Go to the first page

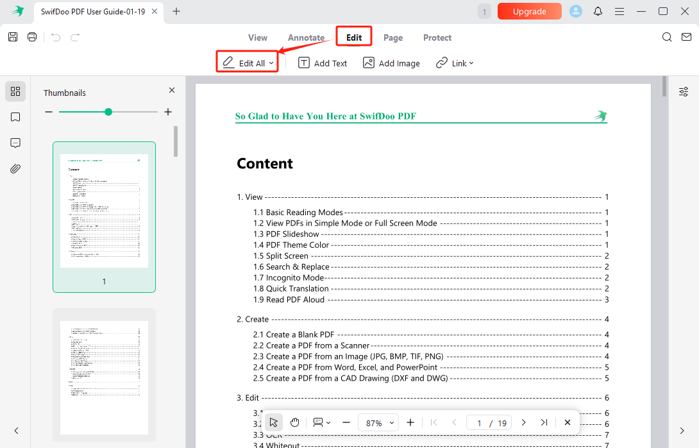point(433,422)
